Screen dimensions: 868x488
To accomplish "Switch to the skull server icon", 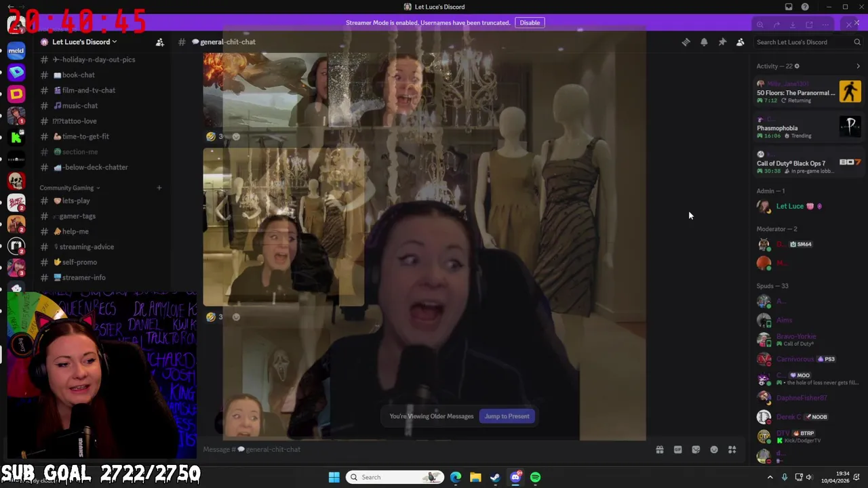I will (16, 181).
